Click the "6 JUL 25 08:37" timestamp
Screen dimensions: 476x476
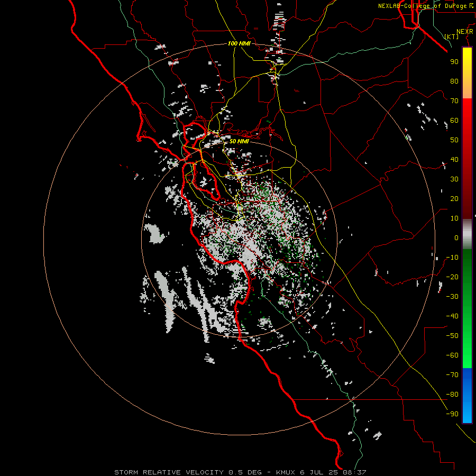coord(333,472)
